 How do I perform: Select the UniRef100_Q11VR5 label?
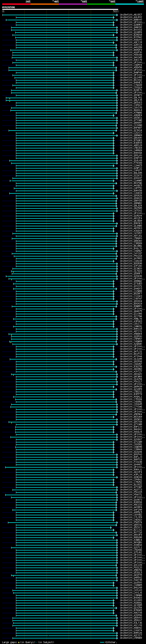[131, 77]
